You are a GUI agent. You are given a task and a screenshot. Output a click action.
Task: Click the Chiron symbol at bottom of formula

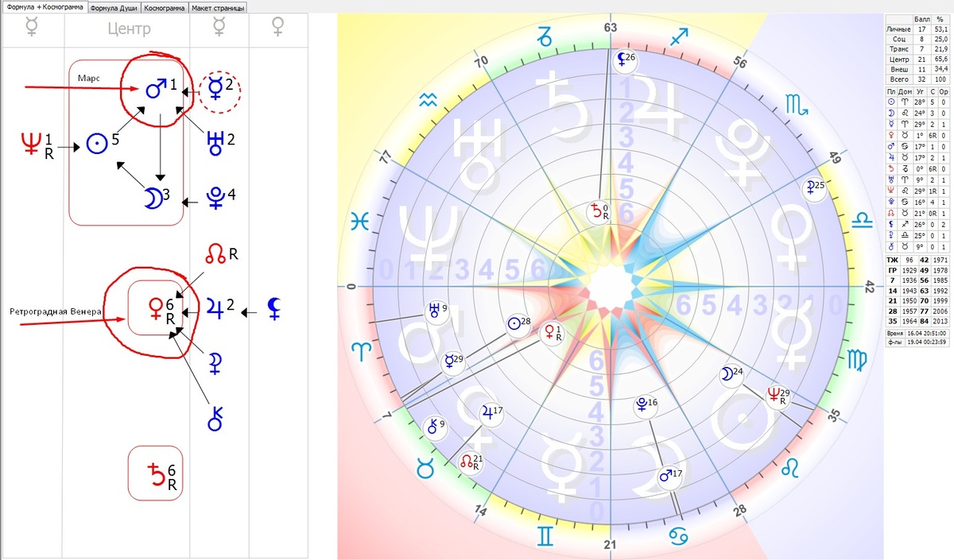pyautogui.click(x=213, y=418)
